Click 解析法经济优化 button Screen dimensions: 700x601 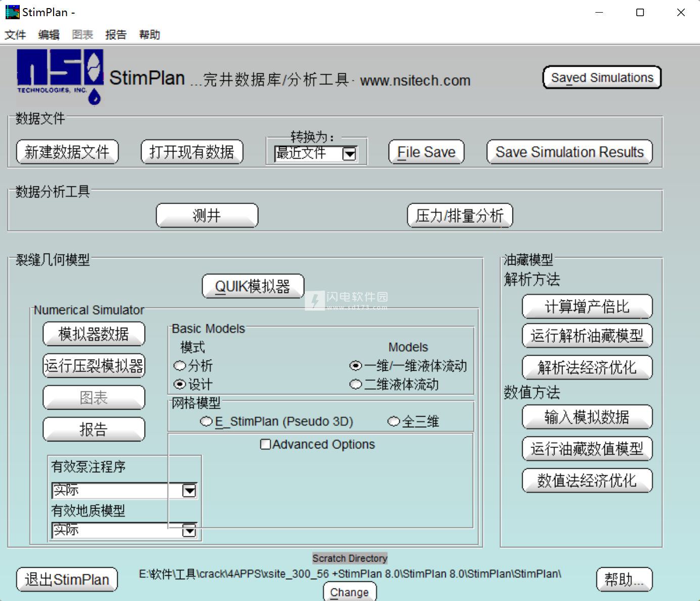point(587,367)
